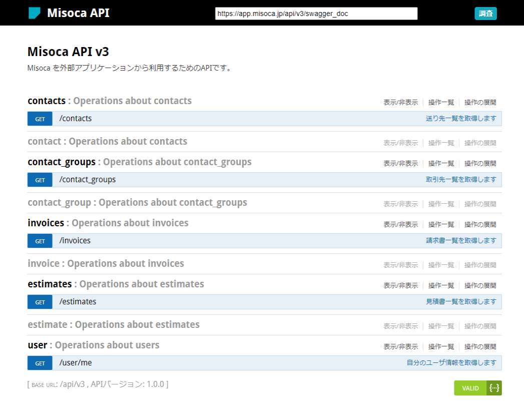Click the GET badge for /user/me
Viewport: 524px width, 420px height.
click(x=40, y=363)
